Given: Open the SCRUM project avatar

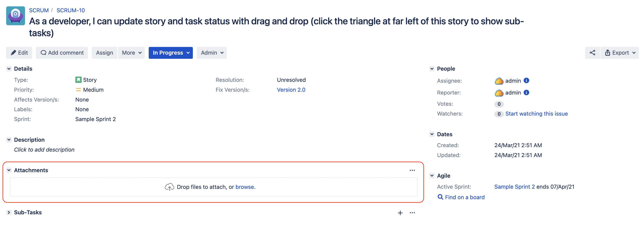Looking at the screenshot, I should click(x=16, y=16).
